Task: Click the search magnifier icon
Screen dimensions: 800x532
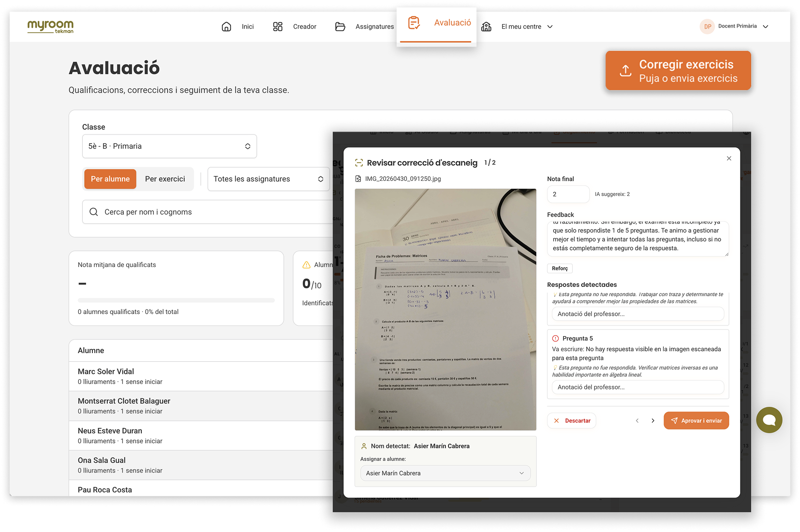Action: pos(94,212)
